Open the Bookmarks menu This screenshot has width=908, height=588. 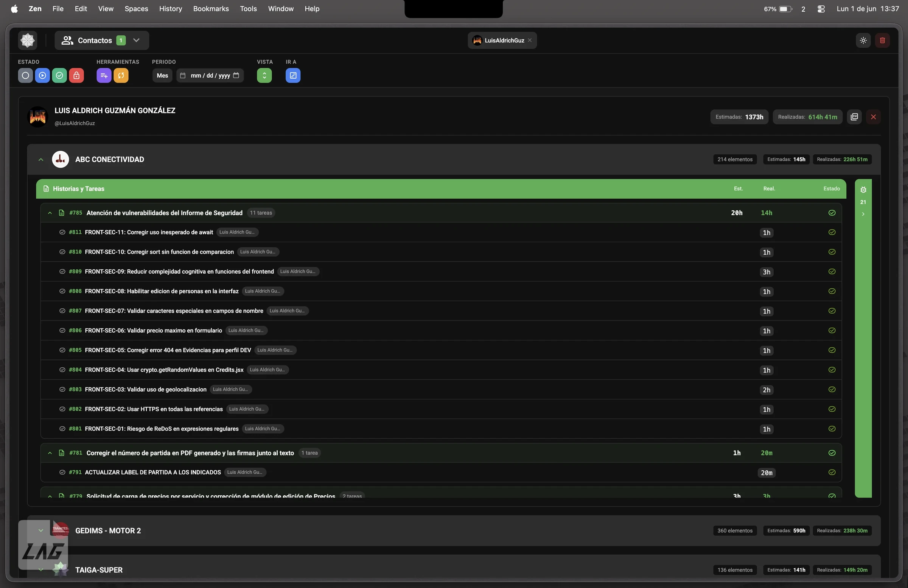211,9
